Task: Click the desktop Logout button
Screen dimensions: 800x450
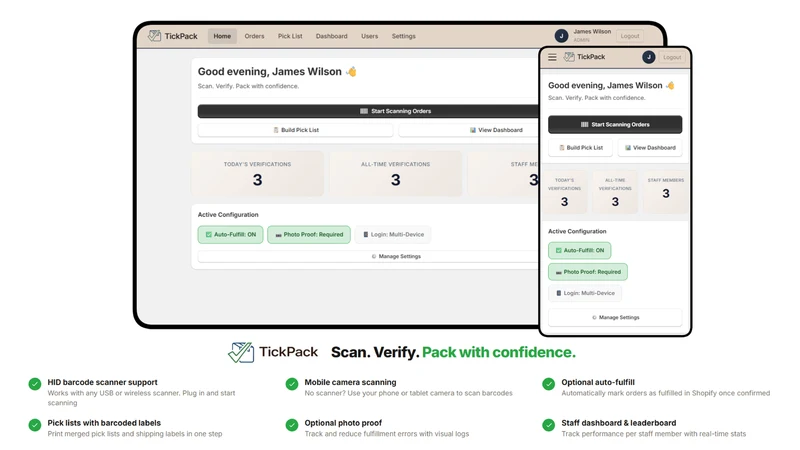Action: (630, 36)
